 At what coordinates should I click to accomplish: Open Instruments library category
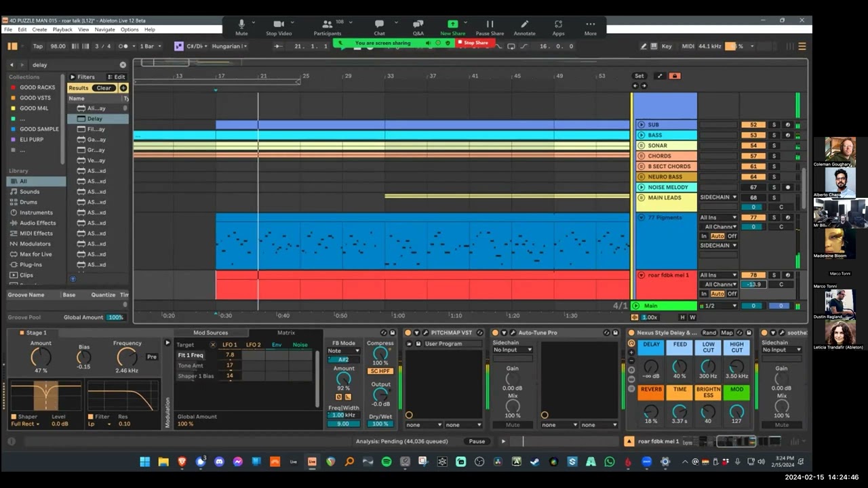click(36, 213)
